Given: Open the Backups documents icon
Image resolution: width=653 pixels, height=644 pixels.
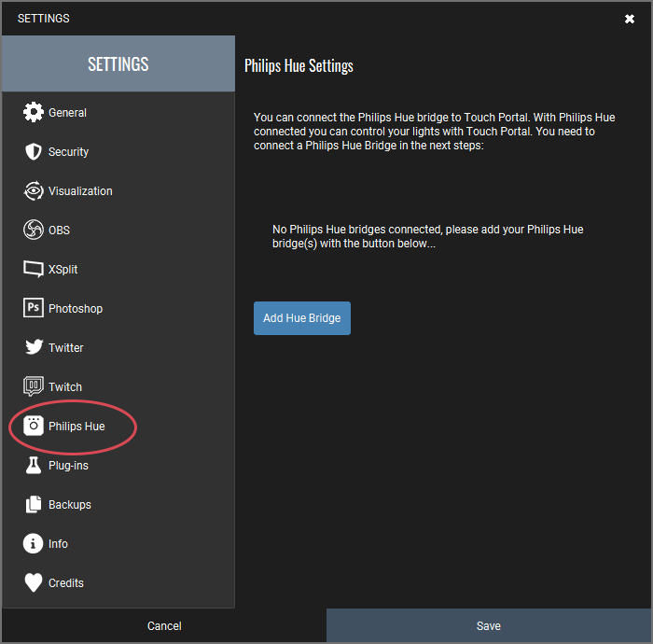Looking at the screenshot, I should (34, 505).
